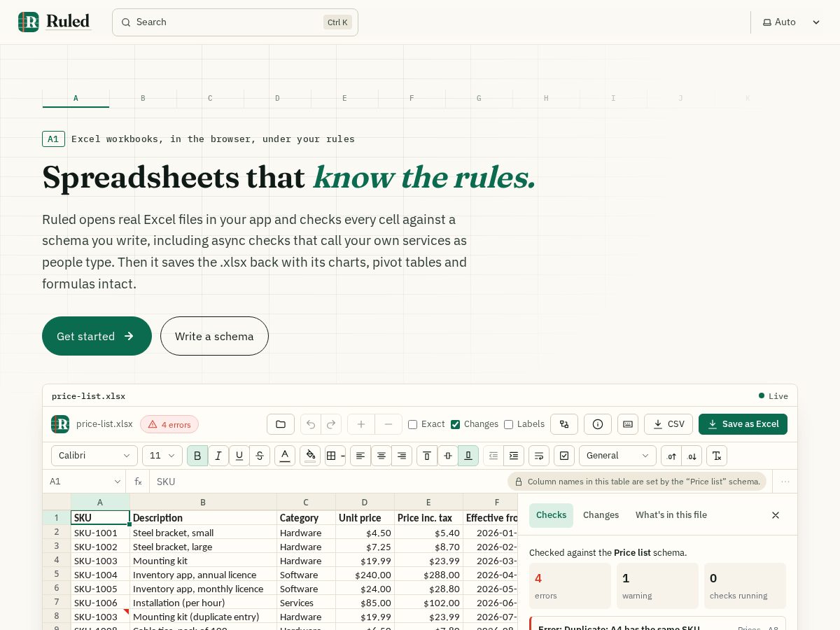Switch to the Checks tab
The height and width of the screenshot is (630, 840).
[551, 515]
